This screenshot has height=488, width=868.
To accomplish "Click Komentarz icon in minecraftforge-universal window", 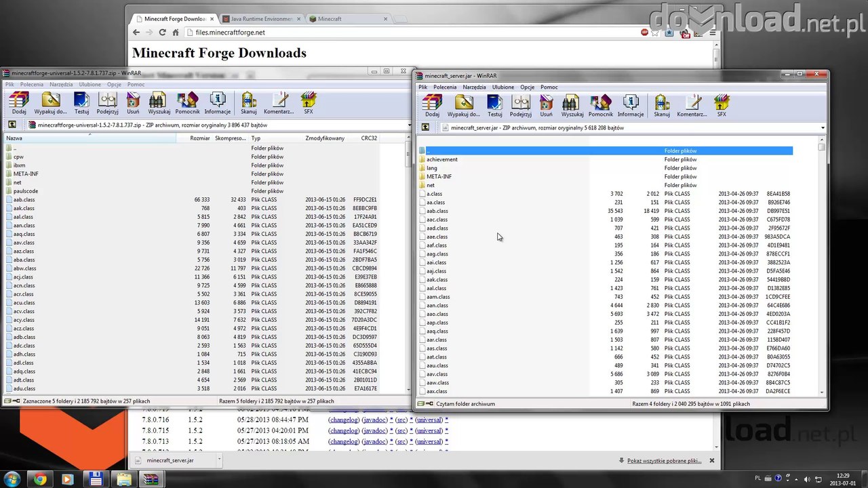I will point(279,103).
